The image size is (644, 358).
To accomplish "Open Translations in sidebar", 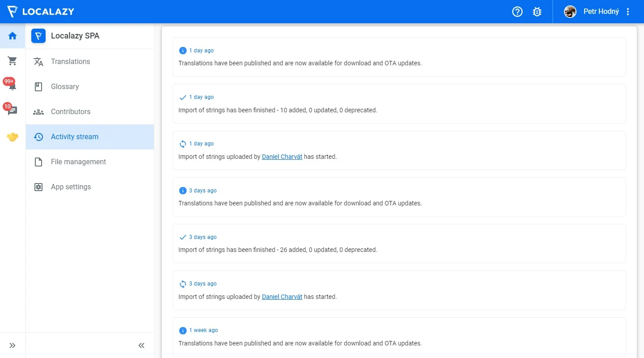I will coord(70,62).
